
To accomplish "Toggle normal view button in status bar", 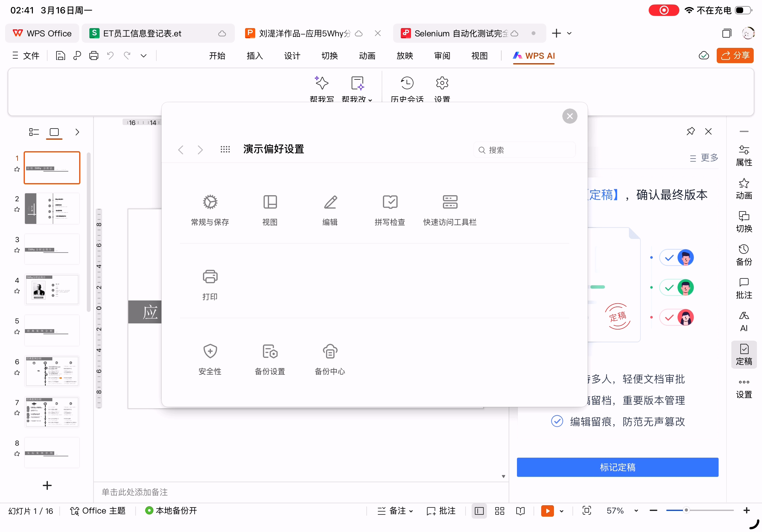I will click(x=479, y=511).
